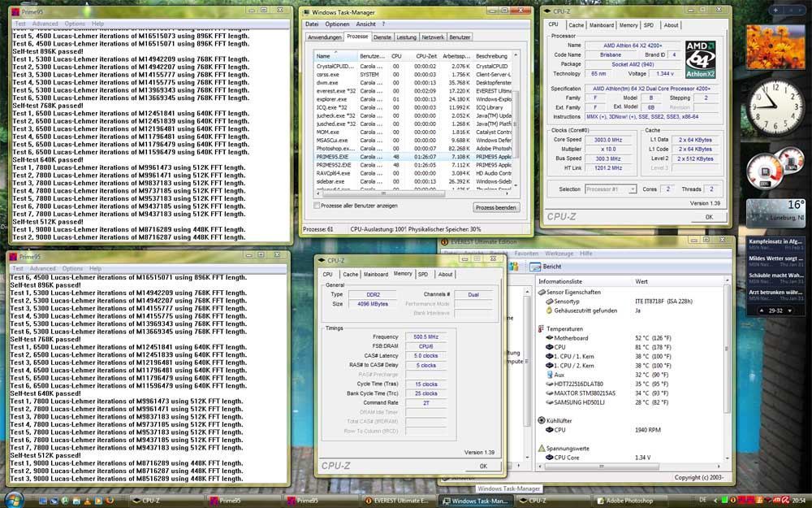Viewport: 812px width, 508px height.
Task: Select the Temperaturen thermometer icon in EVEREST
Action: click(541, 328)
